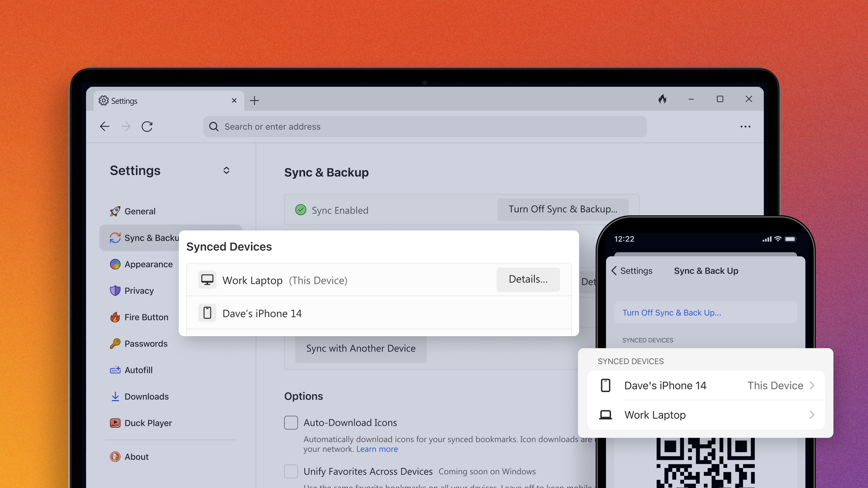Enable Auto-Download Icons
Image resolution: width=868 pixels, height=488 pixels.
coord(291,422)
